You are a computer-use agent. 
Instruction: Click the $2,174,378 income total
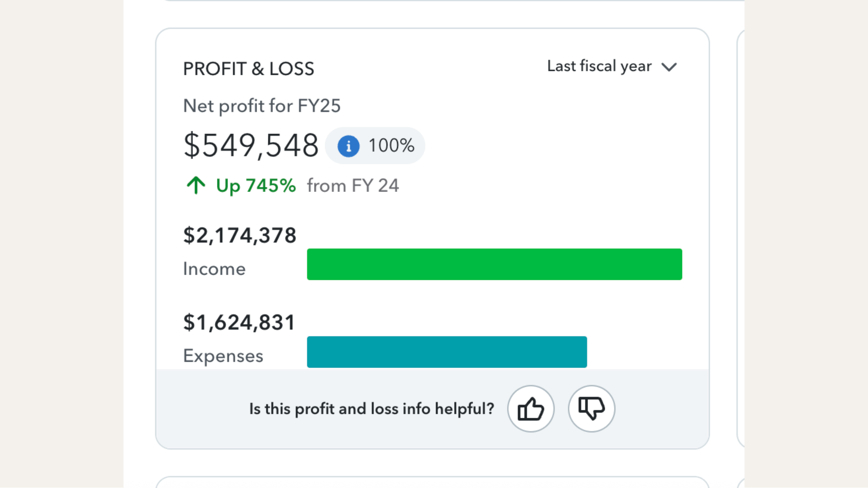coord(239,235)
